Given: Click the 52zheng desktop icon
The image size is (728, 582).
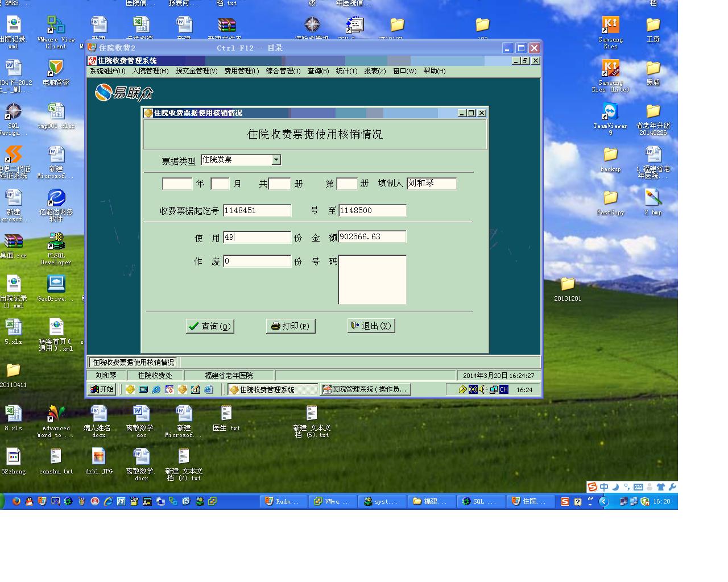Looking at the screenshot, I should click(13, 461).
